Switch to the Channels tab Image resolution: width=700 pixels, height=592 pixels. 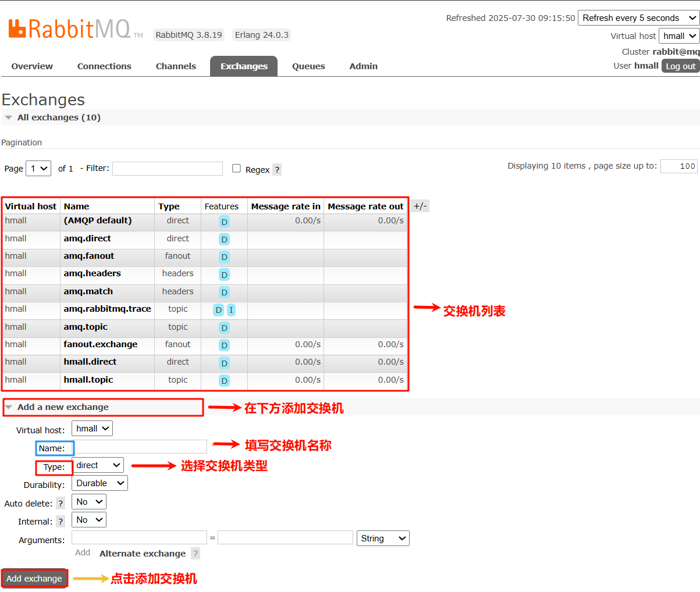tap(176, 66)
